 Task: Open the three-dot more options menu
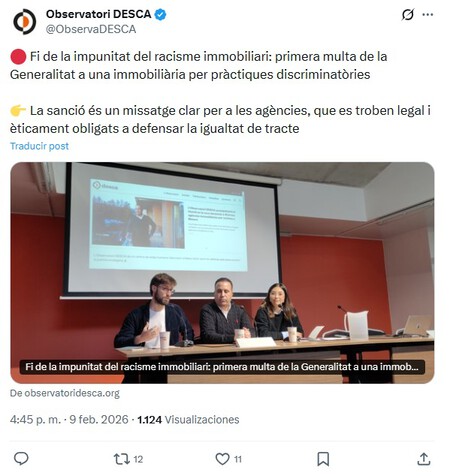pyautogui.click(x=428, y=15)
